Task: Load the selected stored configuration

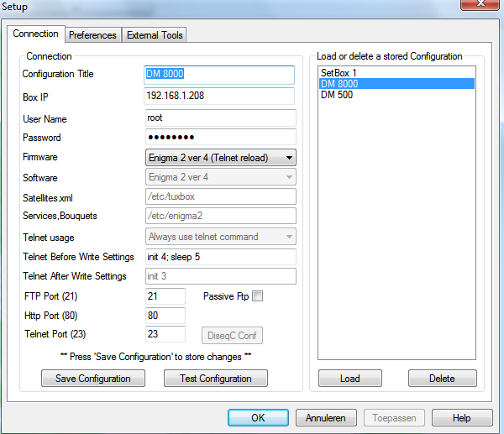Action: pyautogui.click(x=350, y=378)
